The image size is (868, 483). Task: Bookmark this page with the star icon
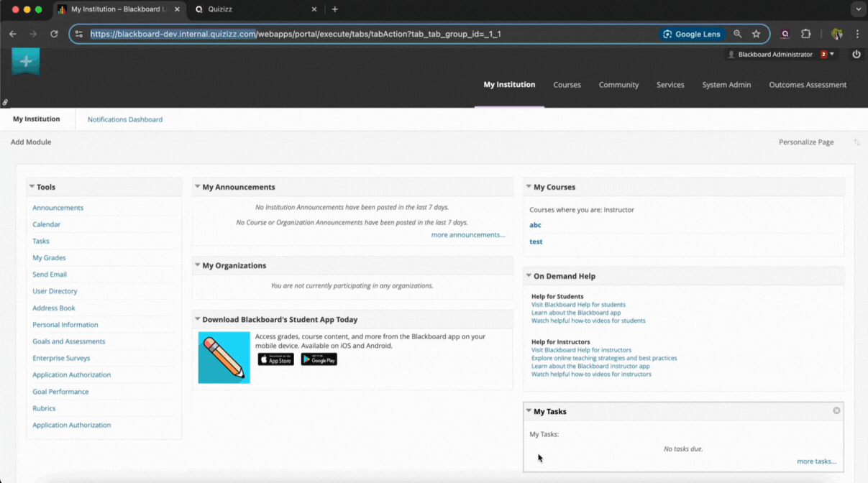pos(756,34)
